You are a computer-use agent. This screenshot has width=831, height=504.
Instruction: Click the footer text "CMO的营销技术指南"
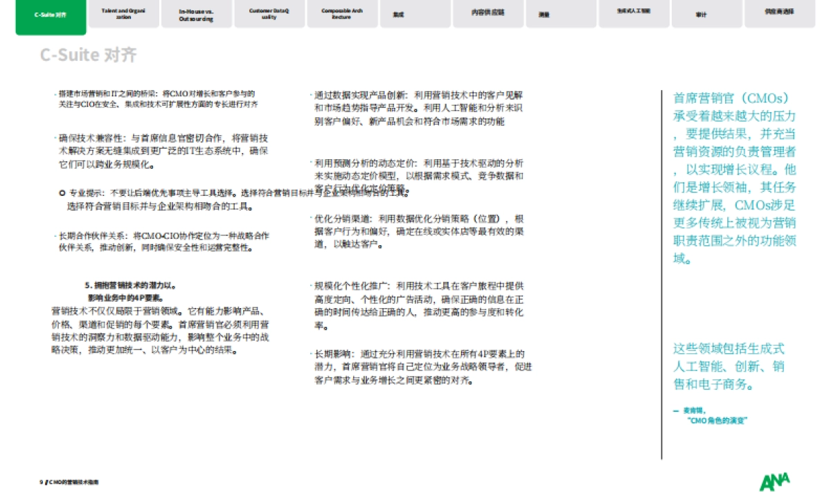[x=78, y=481]
